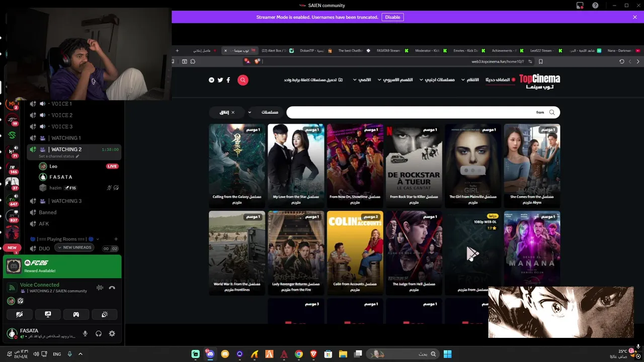644x362 pixels.
Task: Add a channel to Playing Rooms with plus
Action: pyautogui.click(x=116, y=239)
